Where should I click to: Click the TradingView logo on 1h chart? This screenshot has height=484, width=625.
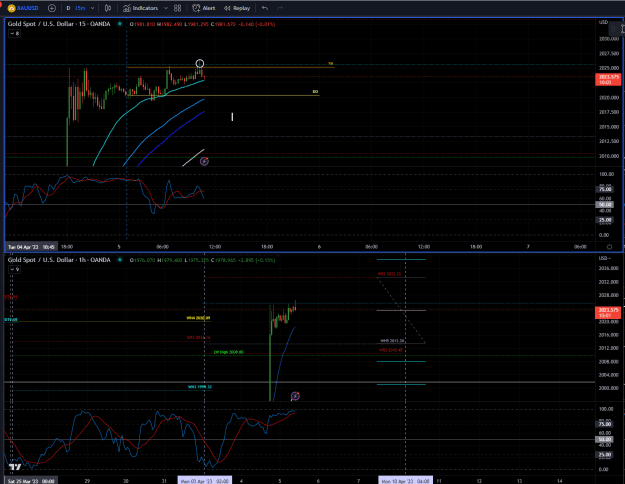(15, 467)
